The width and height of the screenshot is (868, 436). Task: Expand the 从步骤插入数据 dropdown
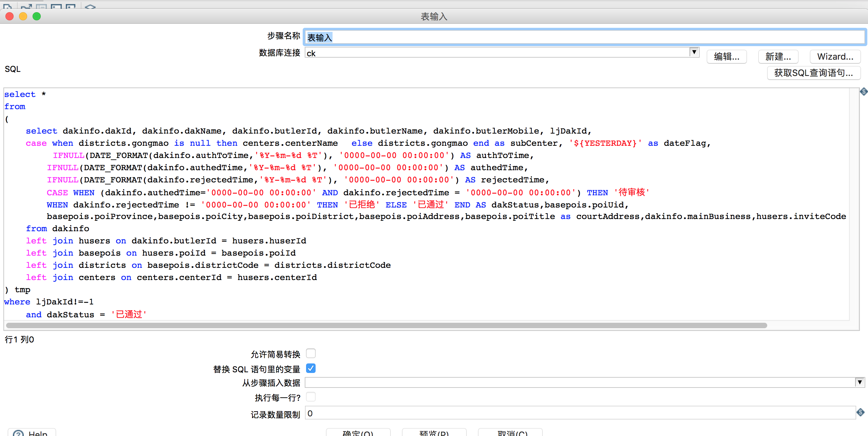(x=860, y=382)
